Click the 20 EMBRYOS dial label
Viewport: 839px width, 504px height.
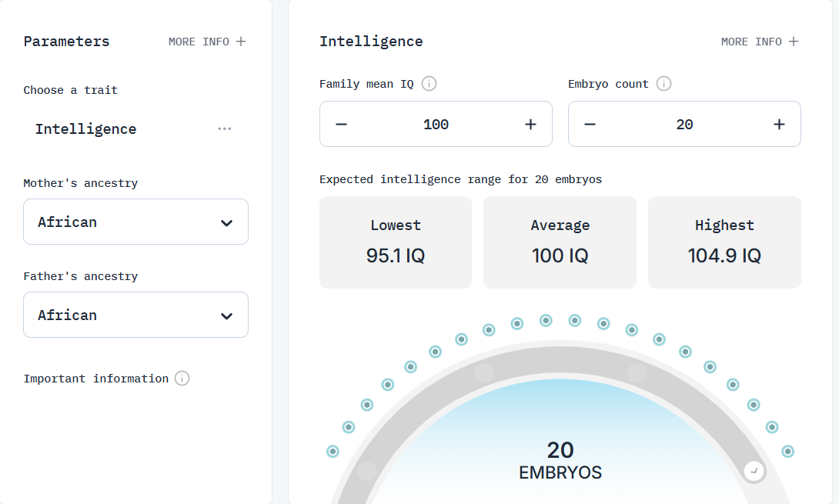560,461
